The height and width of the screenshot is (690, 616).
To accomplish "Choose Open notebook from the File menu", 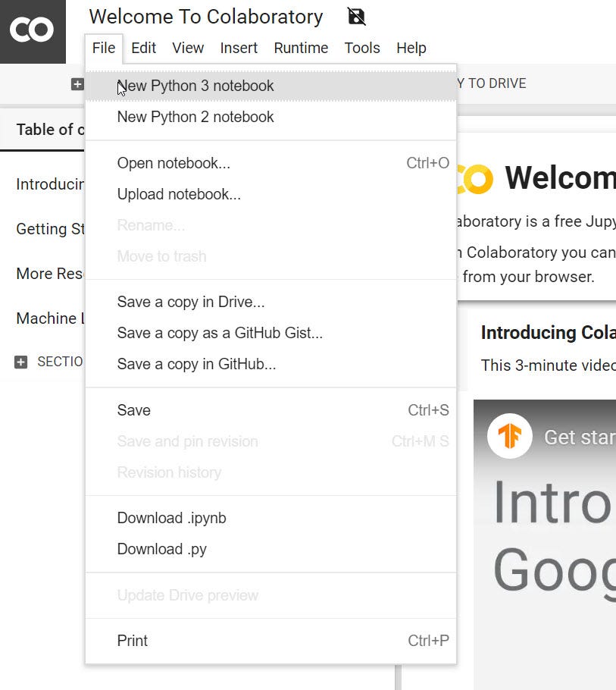I will 174,163.
